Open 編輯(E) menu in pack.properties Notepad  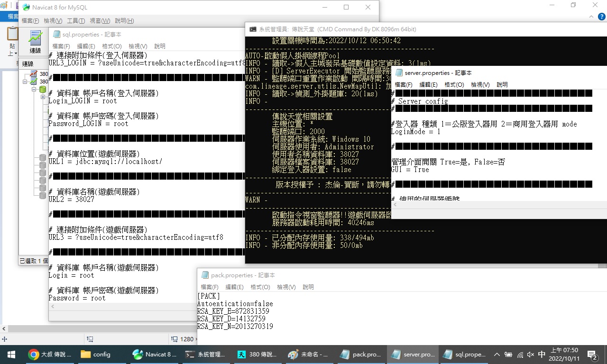click(x=234, y=287)
